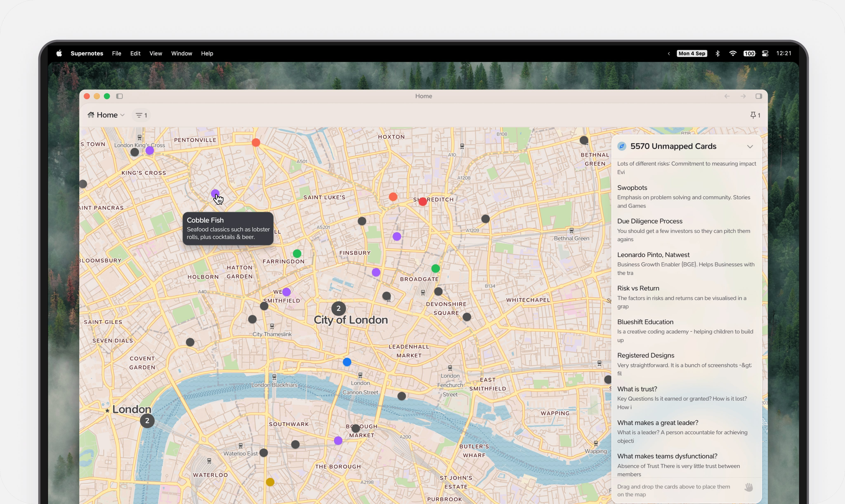845x504 pixels.
Task: Open the Window menu
Action: tap(181, 53)
